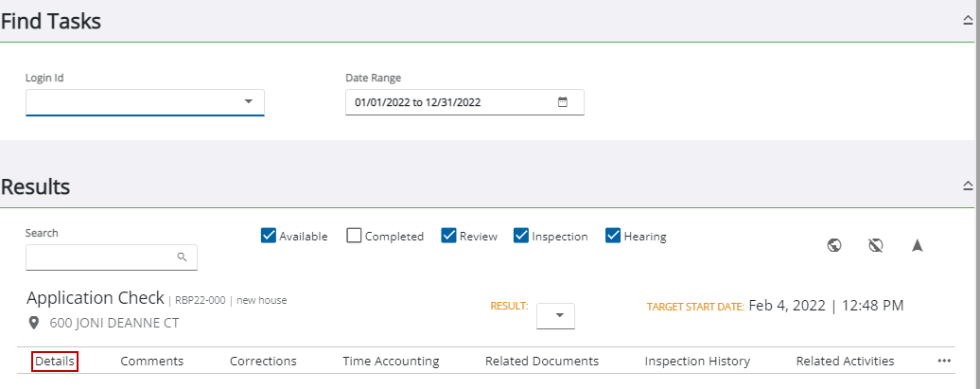This screenshot has width=980, height=389.
Task: Open the Time Accounting tab
Action: (x=391, y=361)
